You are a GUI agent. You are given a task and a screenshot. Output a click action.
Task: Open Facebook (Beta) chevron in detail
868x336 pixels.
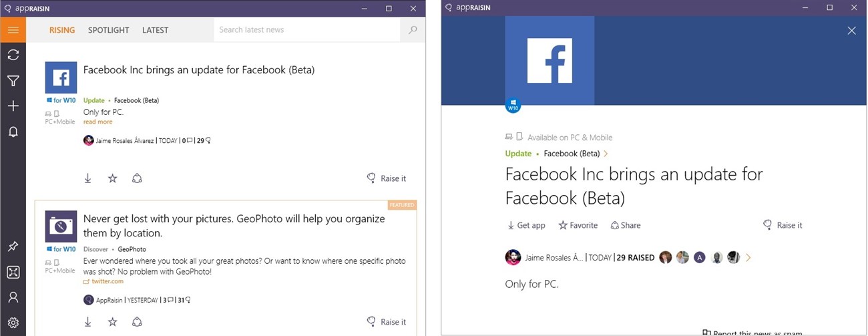tap(606, 154)
